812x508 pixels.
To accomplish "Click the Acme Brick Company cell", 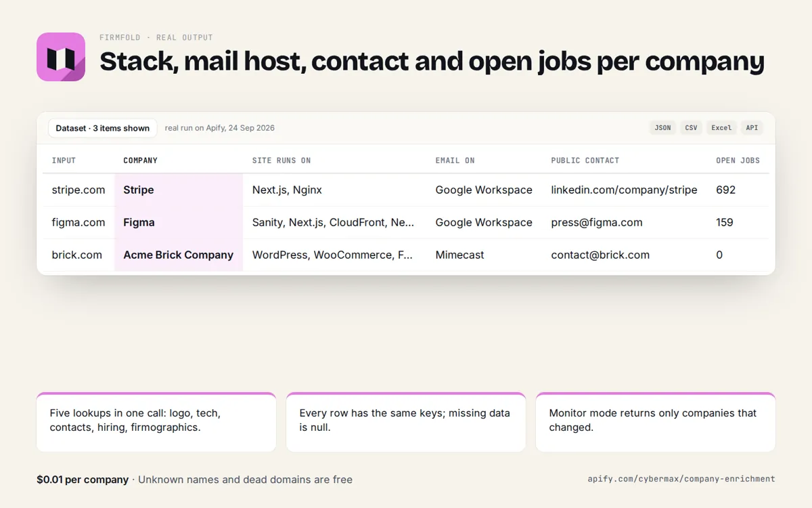I will click(x=179, y=255).
